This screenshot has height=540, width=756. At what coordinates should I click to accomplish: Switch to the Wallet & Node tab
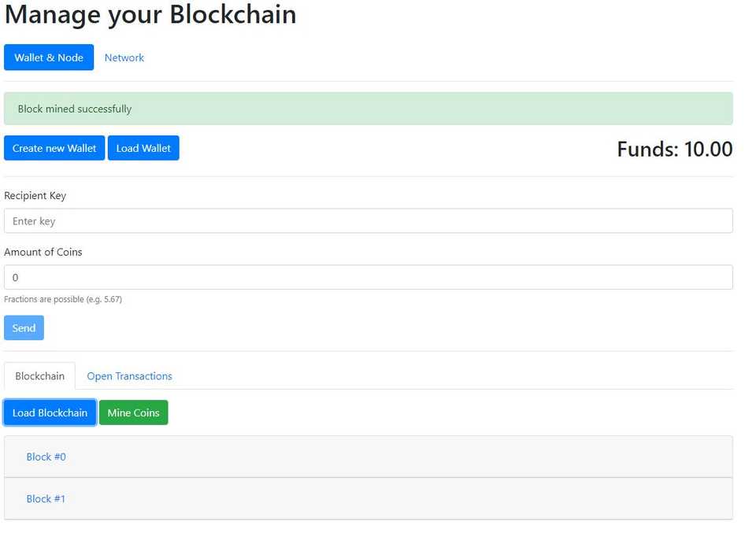pos(49,57)
